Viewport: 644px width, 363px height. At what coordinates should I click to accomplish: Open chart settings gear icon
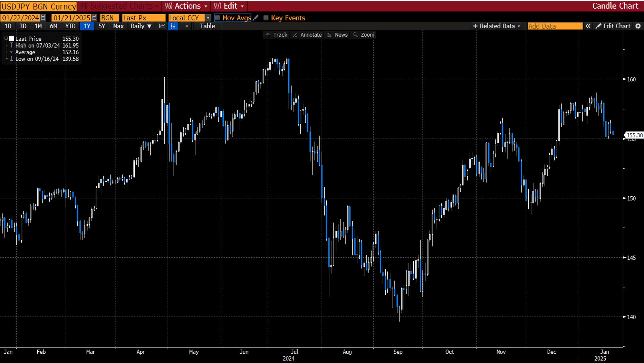click(x=638, y=26)
